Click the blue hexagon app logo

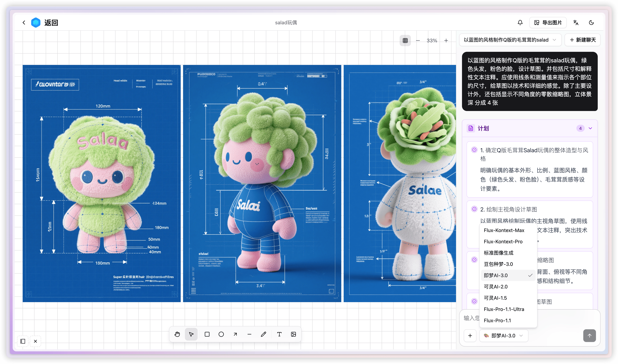point(36,23)
